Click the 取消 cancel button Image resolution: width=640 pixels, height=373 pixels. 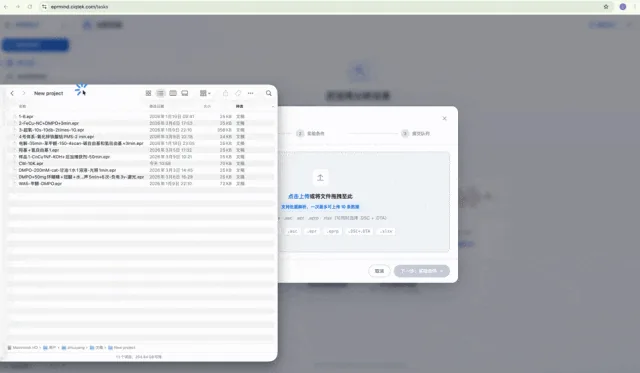(x=379, y=271)
